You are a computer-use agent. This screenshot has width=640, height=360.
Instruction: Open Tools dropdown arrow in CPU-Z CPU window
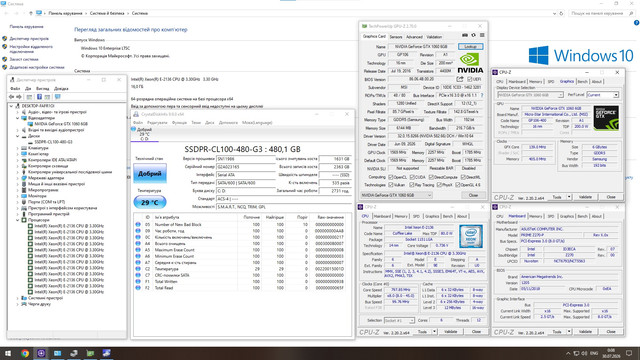pyautogui.click(x=434, y=332)
